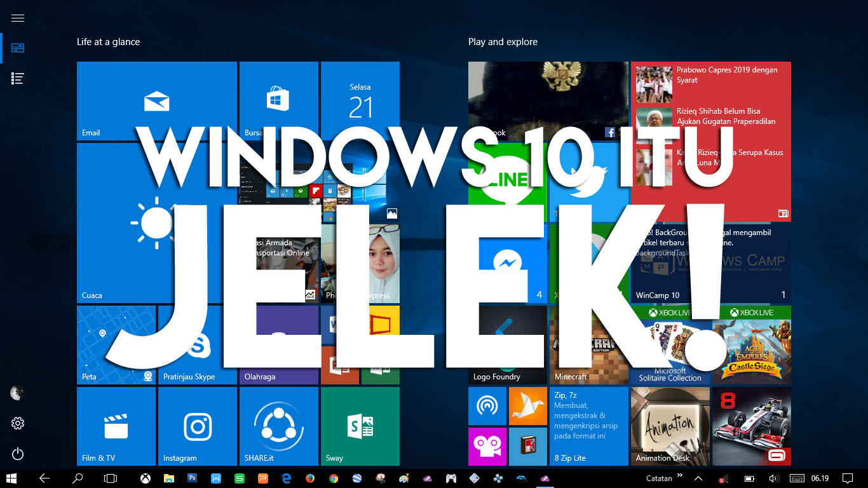868x488 pixels.
Task: Read Rizieq Shihab Belum Bisa Ajukan headline
Action: tap(726, 116)
